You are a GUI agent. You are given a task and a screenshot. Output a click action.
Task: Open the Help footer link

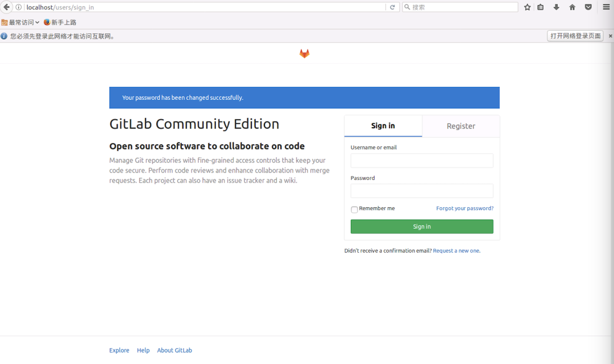pyautogui.click(x=143, y=350)
